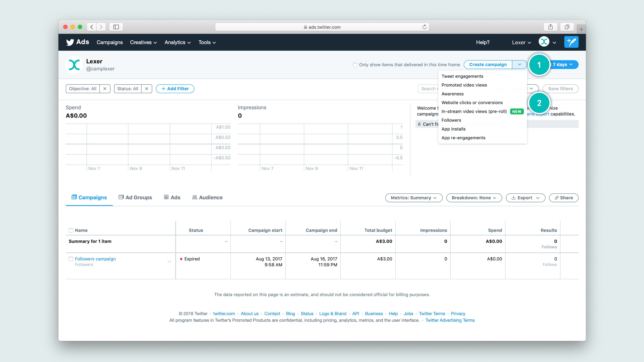Go forward with Safari forward arrow
This screenshot has width=644, height=362.
[101, 27]
